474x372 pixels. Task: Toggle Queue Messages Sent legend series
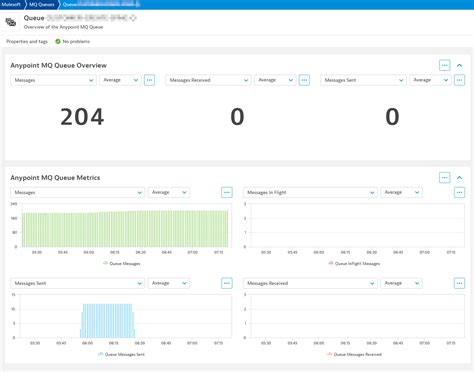point(122,354)
